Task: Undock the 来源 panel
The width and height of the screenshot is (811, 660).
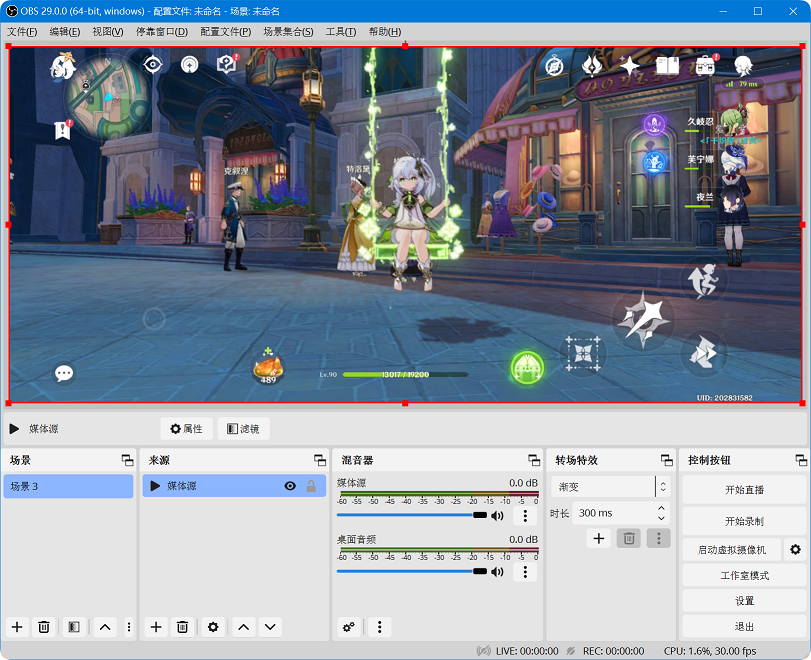Action: (320, 460)
